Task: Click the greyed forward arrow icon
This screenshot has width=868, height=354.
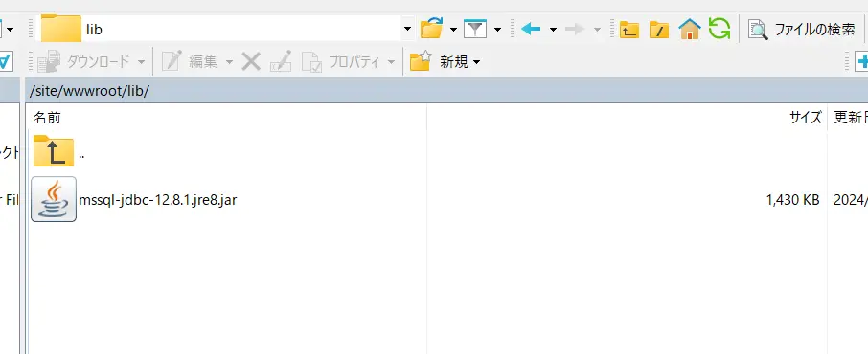Action: click(x=575, y=29)
